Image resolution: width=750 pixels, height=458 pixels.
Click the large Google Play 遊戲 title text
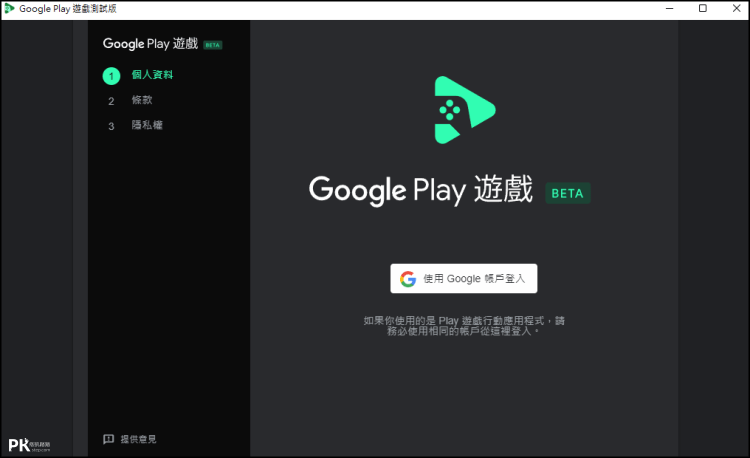pyautogui.click(x=420, y=190)
